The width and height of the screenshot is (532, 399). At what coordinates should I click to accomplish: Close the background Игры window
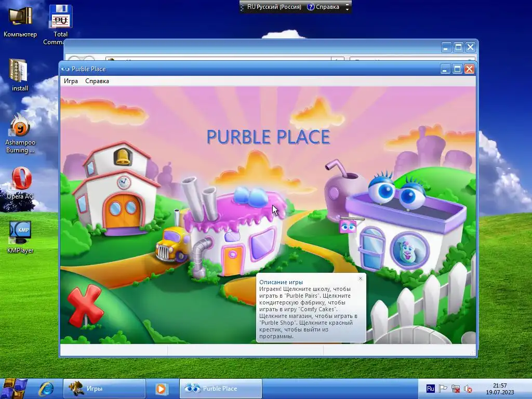click(470, 47)
